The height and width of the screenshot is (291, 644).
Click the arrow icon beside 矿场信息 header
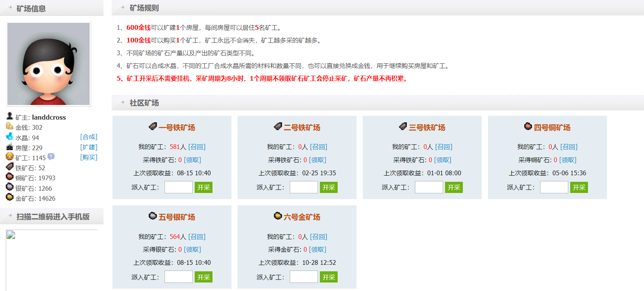[10, 7]
